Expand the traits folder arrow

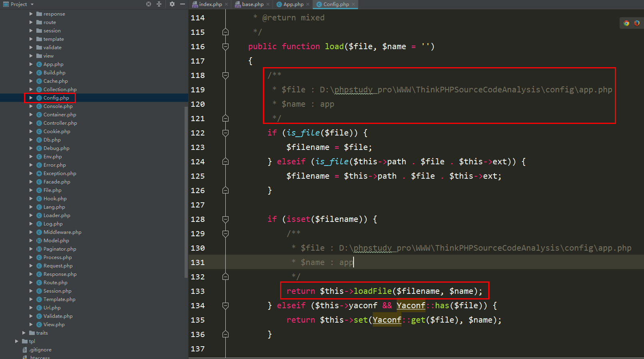[x=24, y=333]
